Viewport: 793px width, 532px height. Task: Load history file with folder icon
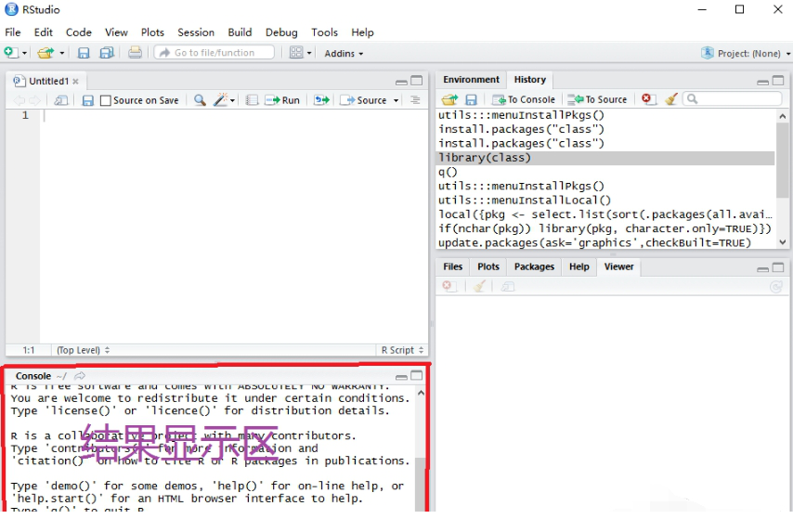pos(449,99)
